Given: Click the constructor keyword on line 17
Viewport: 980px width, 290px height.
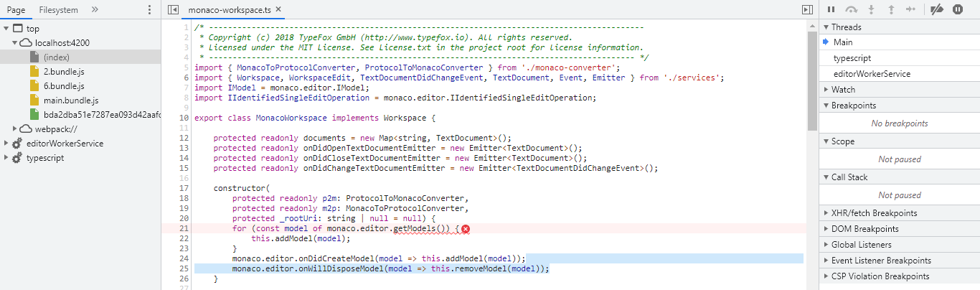Looking at the screenshot, I should [x=240, y=188].
